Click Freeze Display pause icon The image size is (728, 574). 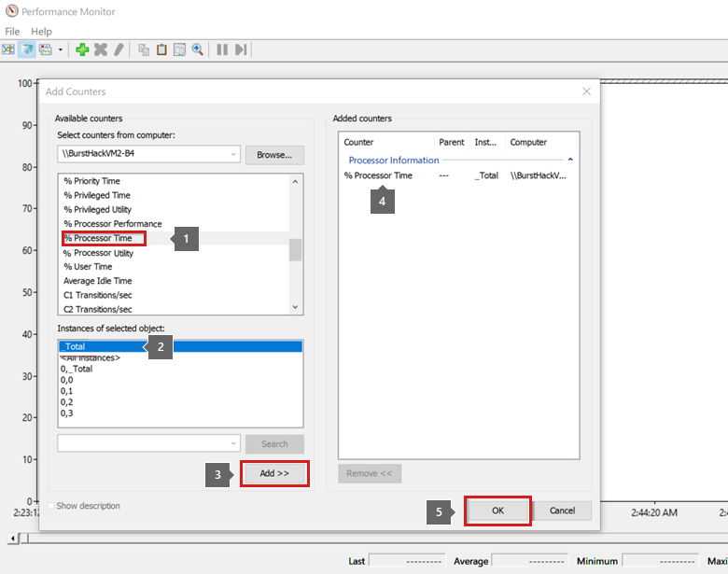coord(222,49)
